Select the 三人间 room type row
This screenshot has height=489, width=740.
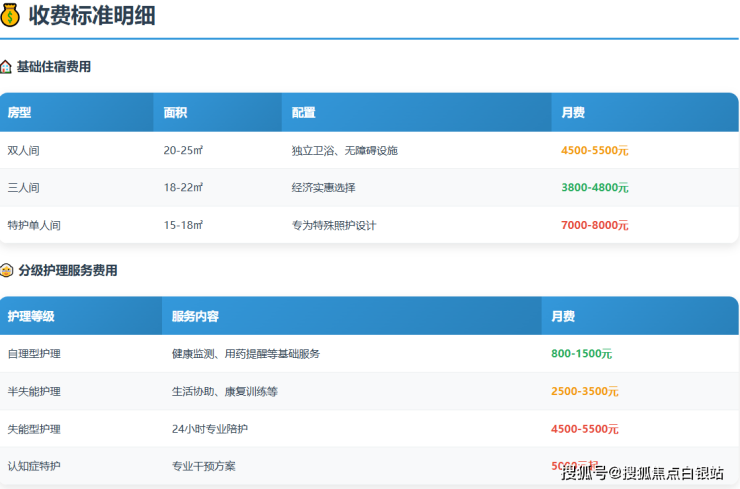pyautogui.click(x=24, y=188)
